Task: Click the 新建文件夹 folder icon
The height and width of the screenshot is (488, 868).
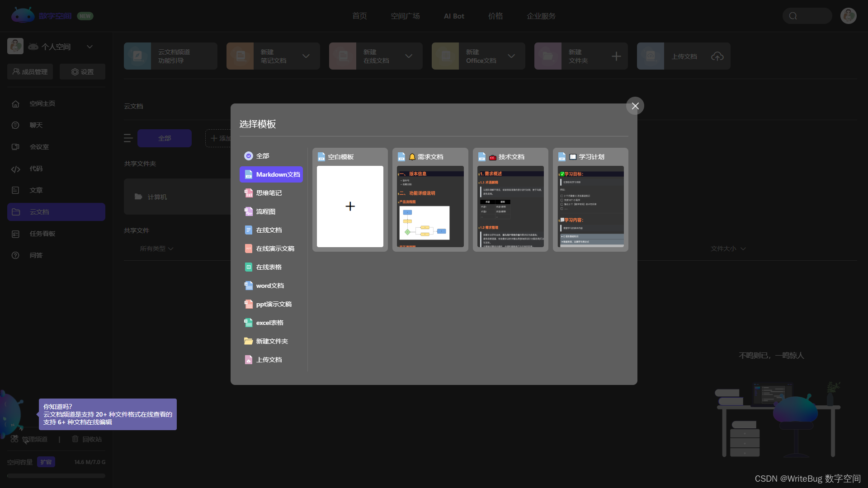Action: [248, 341]
